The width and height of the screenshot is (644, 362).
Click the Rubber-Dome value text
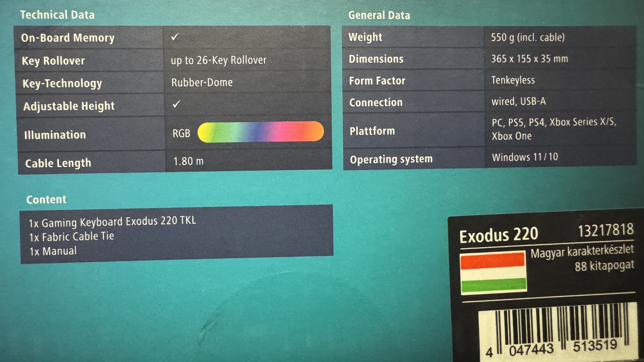pyautogui.click(x=202, y=82)
